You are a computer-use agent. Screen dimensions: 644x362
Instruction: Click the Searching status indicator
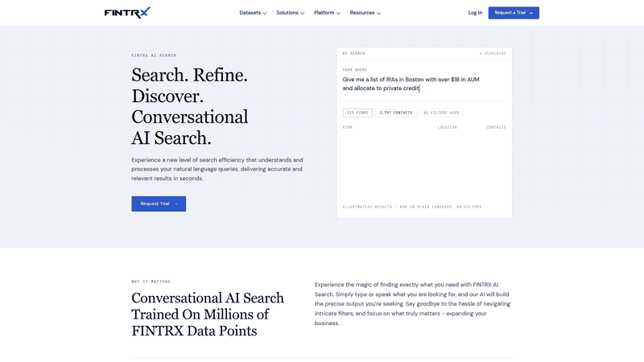point(493,53)
